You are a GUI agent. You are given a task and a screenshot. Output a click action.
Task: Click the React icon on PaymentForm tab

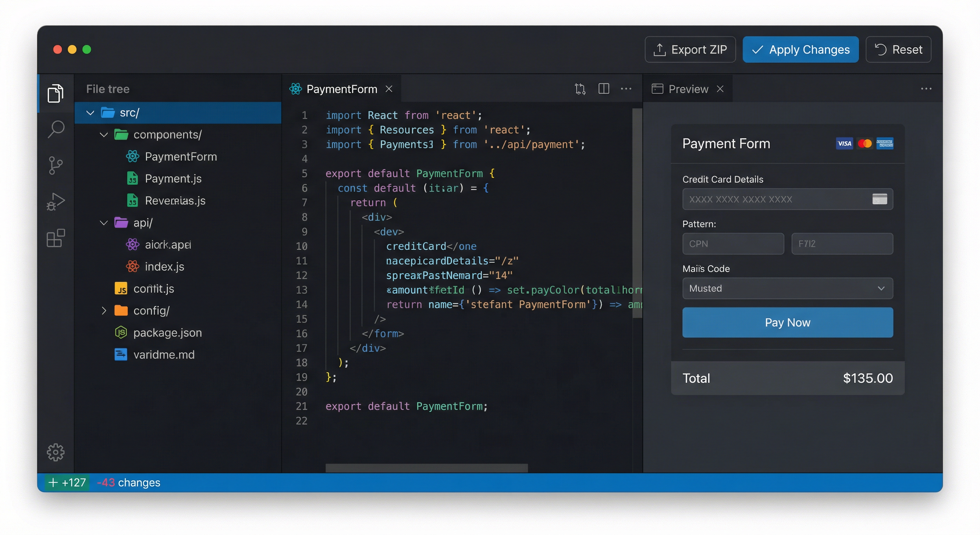(x=296, y=89)
